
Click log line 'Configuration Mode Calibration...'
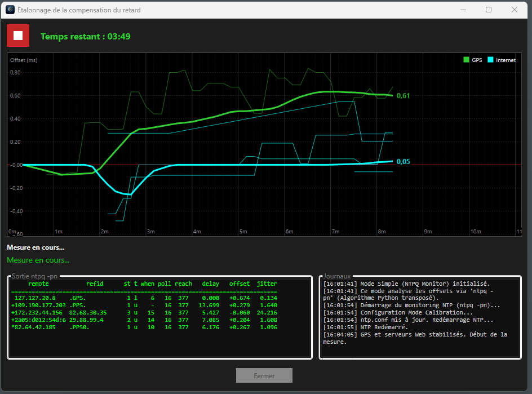coord(398,313)
